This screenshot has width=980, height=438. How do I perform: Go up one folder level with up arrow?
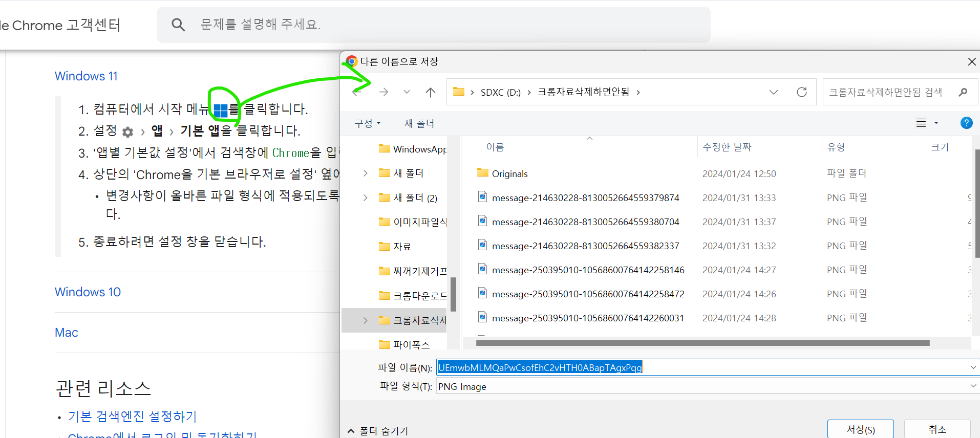(431, 92)
